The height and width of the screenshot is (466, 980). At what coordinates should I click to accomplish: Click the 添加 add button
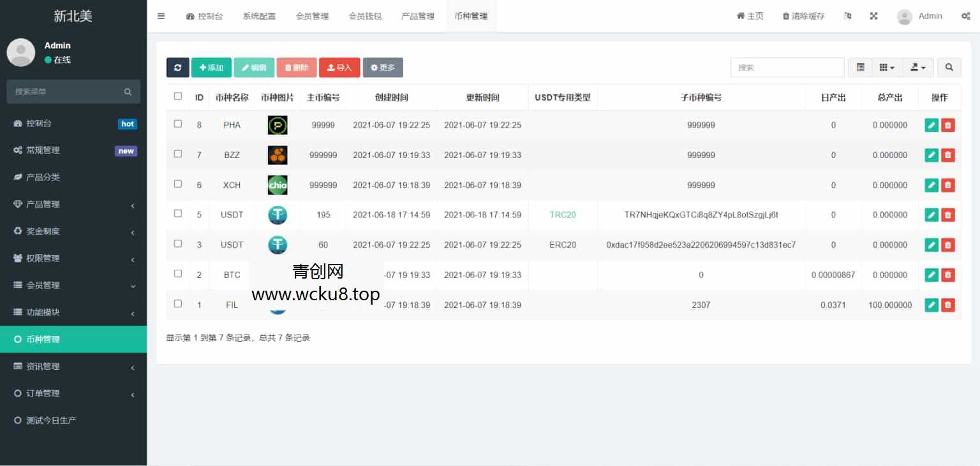pos(211,67)
